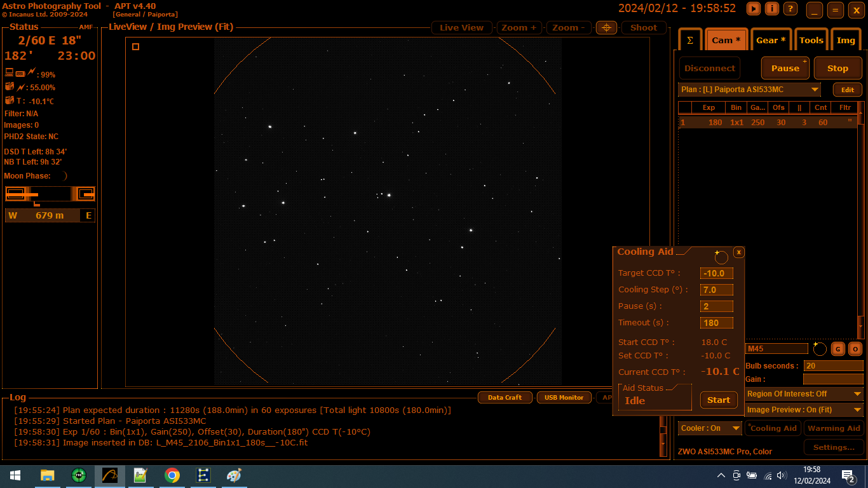Screen dimensions: 868x488
Task: Stop the running plan
Action: click(837, 68)
